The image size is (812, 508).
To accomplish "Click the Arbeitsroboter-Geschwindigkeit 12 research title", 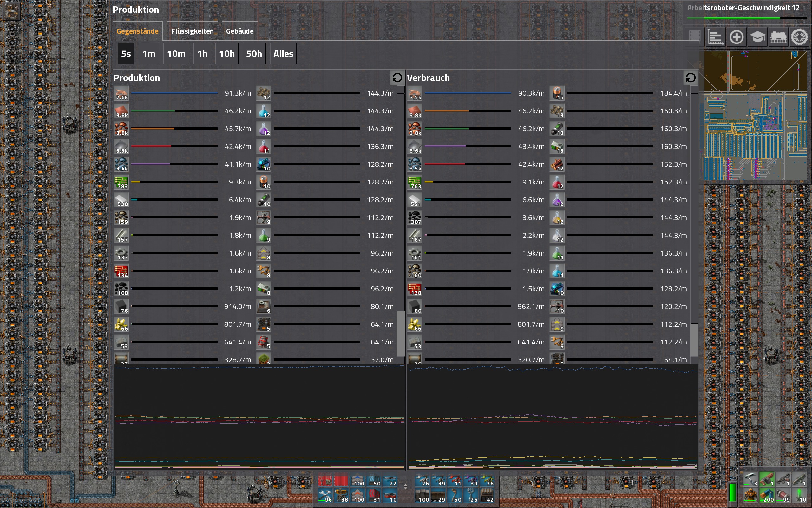I will [743, 8].
